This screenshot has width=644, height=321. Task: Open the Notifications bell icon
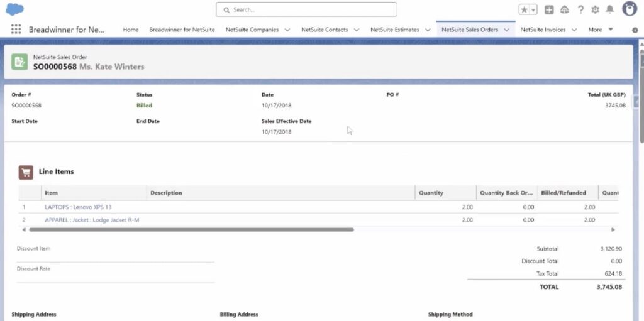coord(610,9)
